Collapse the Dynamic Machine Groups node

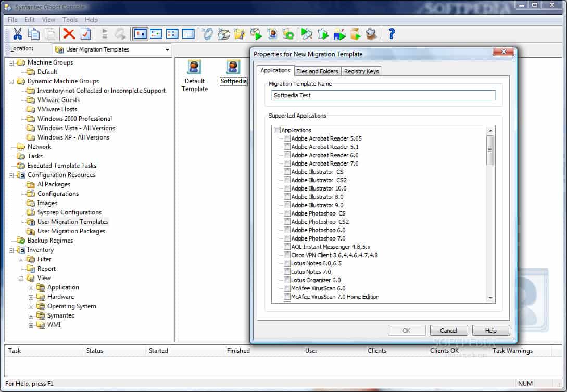tap(11, 81)
